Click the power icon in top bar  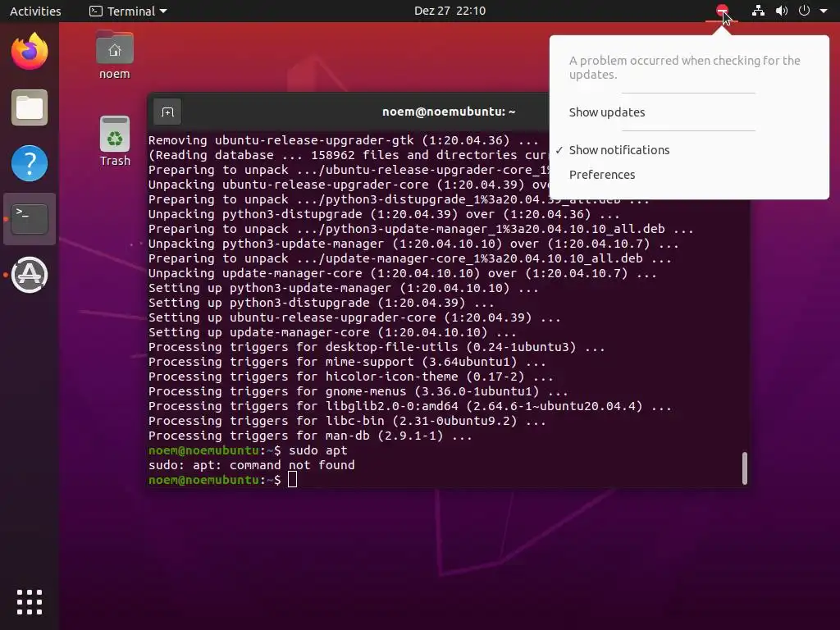(x=804, y=11)
